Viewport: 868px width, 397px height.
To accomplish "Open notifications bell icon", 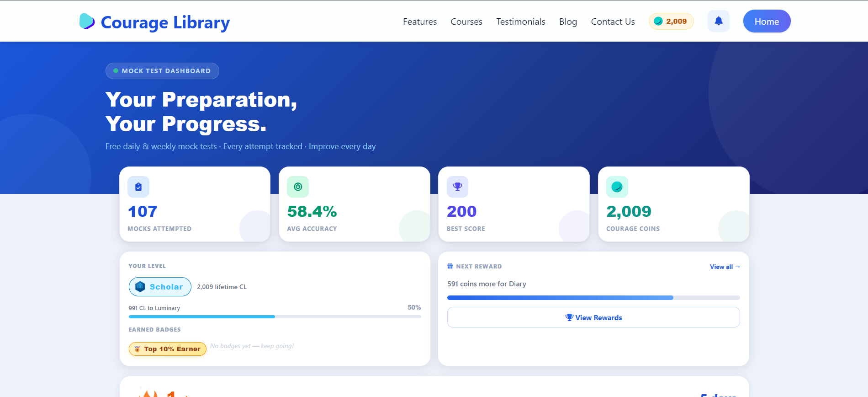I will [719, 21].
